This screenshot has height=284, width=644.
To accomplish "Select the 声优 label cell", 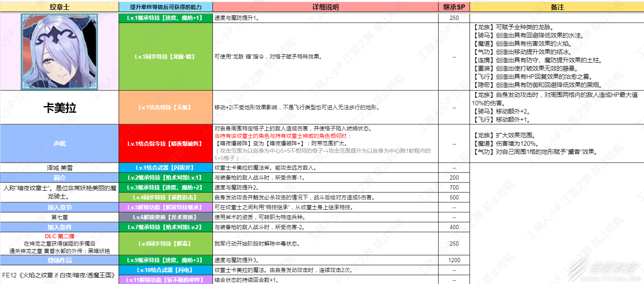I will coord(60,144).
